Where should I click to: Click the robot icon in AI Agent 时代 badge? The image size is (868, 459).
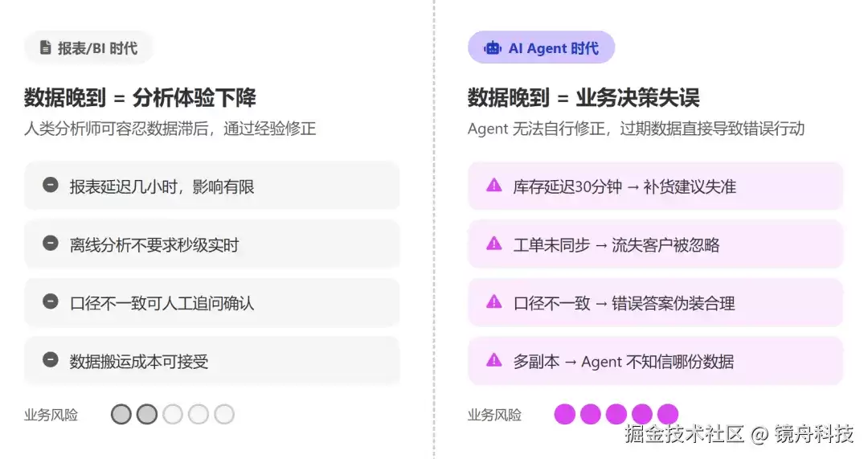pos(492,48)
